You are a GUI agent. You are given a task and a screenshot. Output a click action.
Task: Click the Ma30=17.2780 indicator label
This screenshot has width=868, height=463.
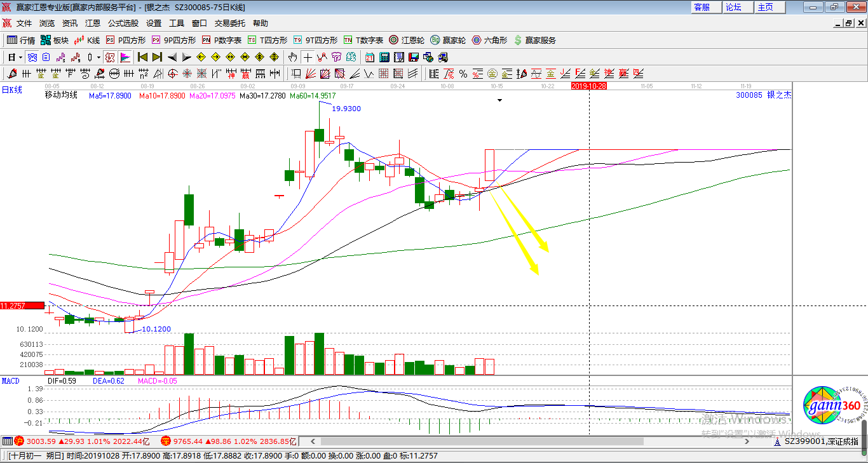click(262, 96)
